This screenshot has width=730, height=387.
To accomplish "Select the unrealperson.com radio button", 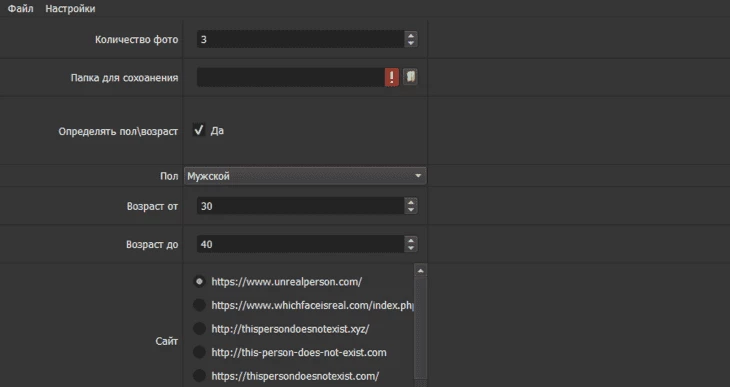I will click(x=199, y=281).
